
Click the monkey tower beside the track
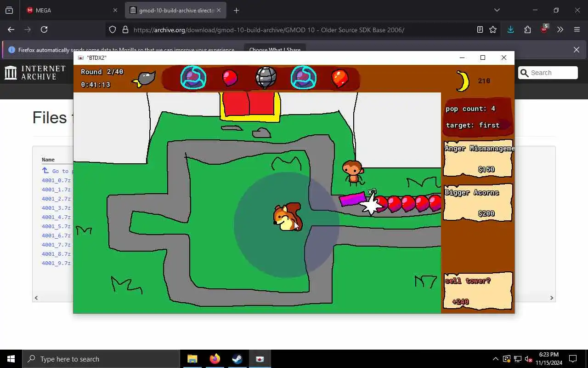point(353,172)
